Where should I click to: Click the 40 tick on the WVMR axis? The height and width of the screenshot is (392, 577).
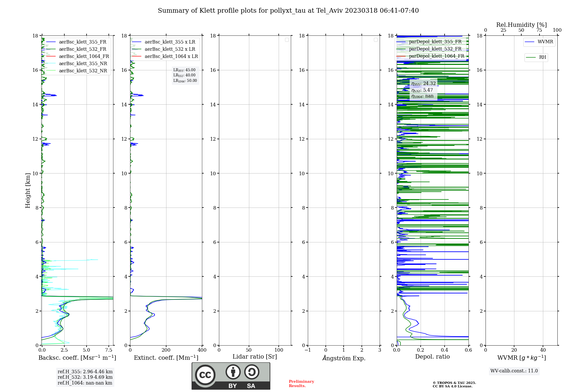(543, 350)
